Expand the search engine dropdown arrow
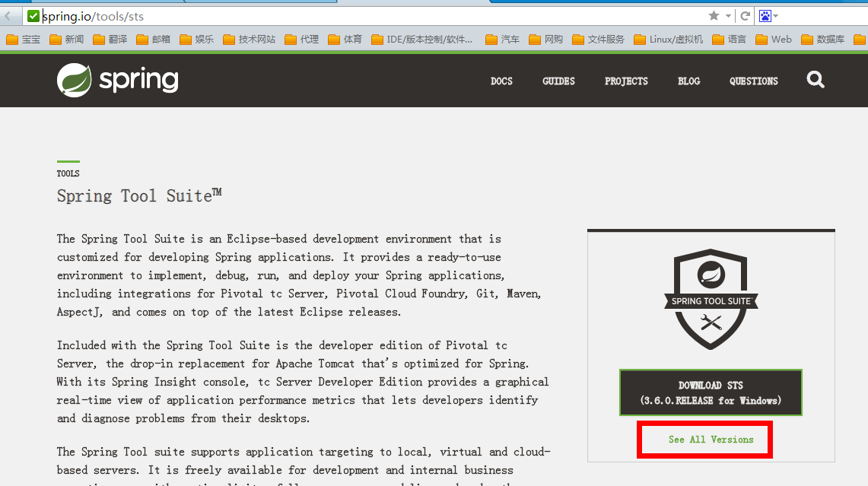This screenshot has height=486, width=868. tap(775, 16)
